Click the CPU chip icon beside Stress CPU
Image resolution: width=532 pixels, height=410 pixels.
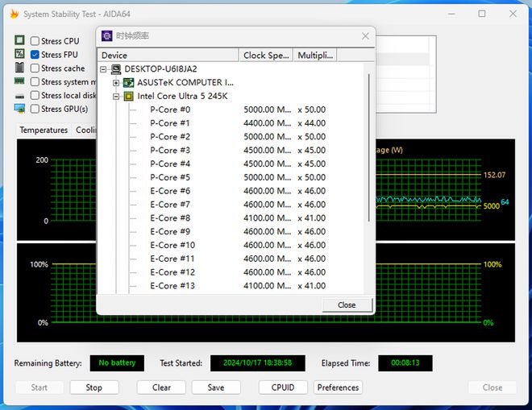19,40
